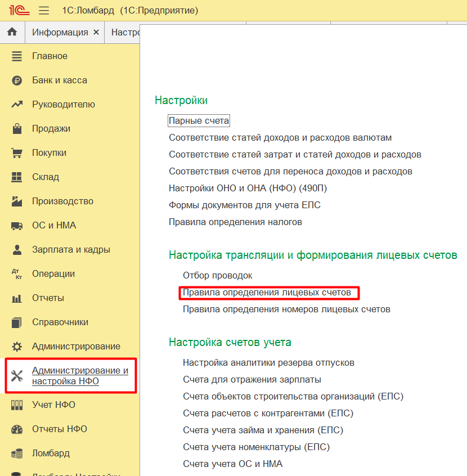This screenshot has height=476, width=467.
Task: Open the Парные счета link
Action: 199,121
